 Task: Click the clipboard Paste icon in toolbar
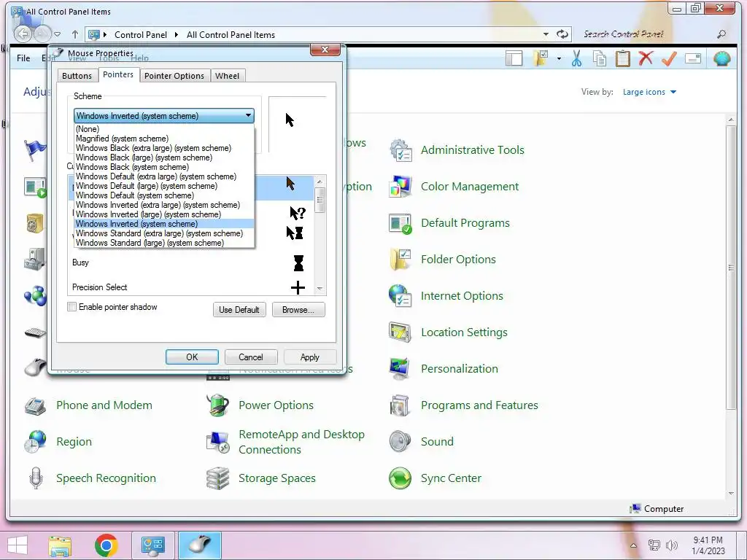click(x=622, y=58)
